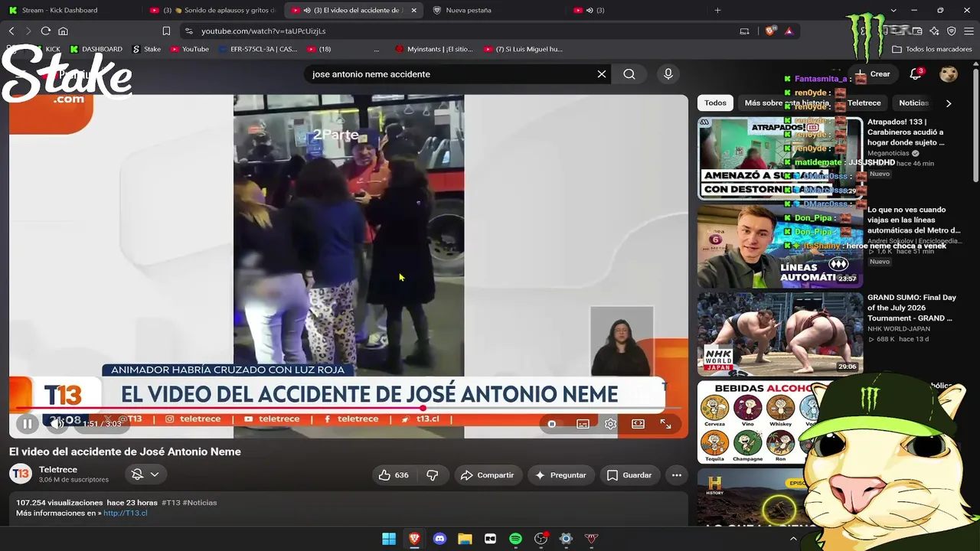Open the #T13 hashtag
The image size is (980, 551).
click(x=171, y=503)
